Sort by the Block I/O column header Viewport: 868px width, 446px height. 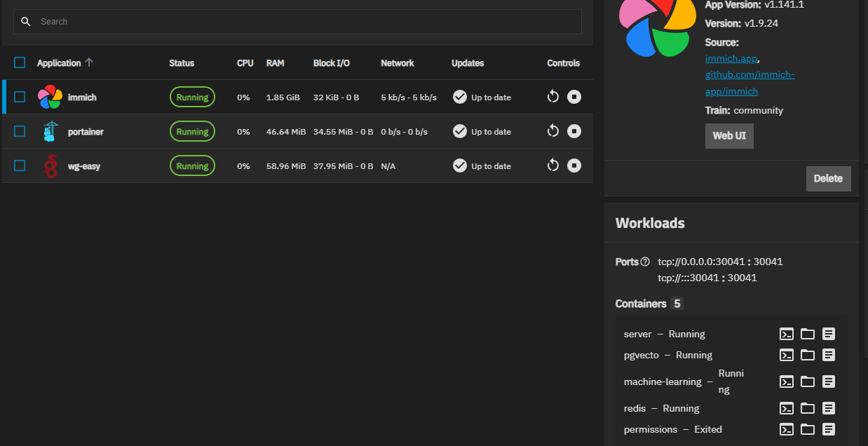332,63
